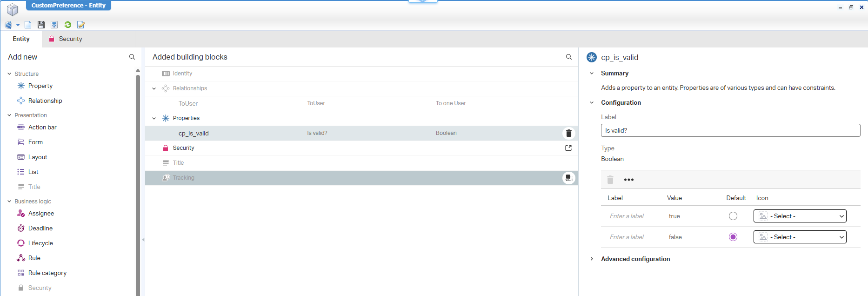This screenshot has height=296, width=868.
Task: Add a Relationship from Structure list
Action: coord(45,101)
